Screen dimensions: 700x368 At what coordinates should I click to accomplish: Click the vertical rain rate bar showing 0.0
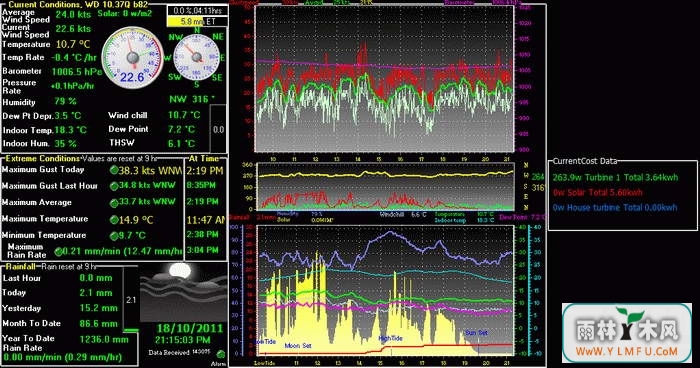click(218, 130)
